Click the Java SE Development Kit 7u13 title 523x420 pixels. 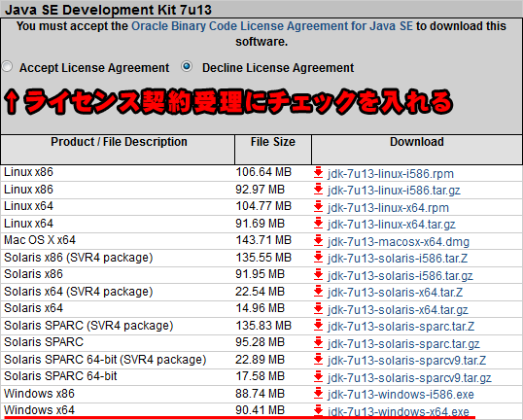pos(109,10)
